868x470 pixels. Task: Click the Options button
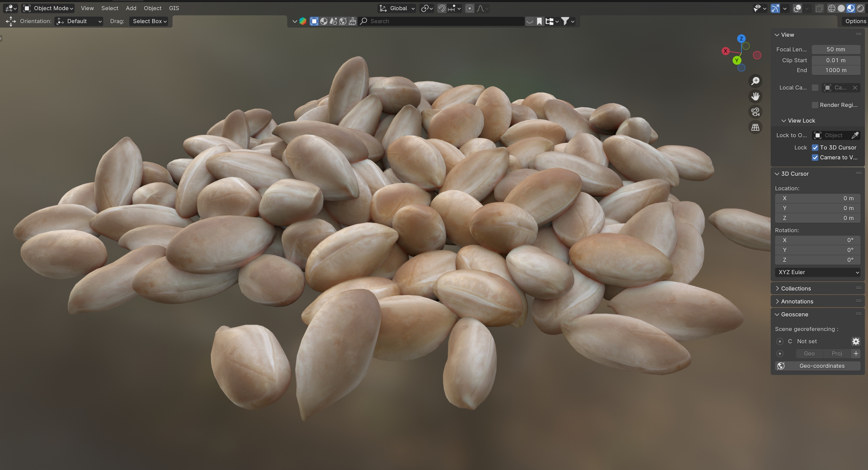pos(855,21)
